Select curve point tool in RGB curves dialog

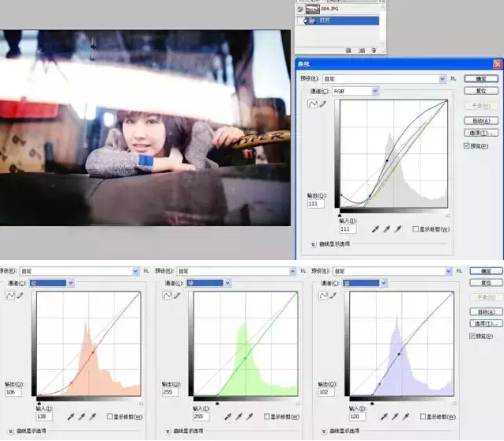(312, 104)
